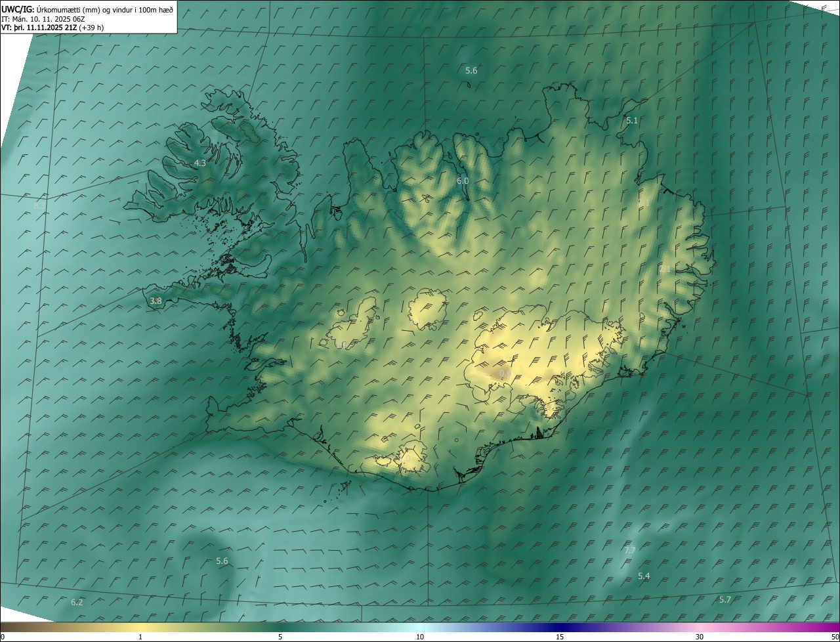Select the 'IT: Mán. 10. 11. 2025 06Z' line
Viewport: 840px width, 642px height.
pos(43,19)
